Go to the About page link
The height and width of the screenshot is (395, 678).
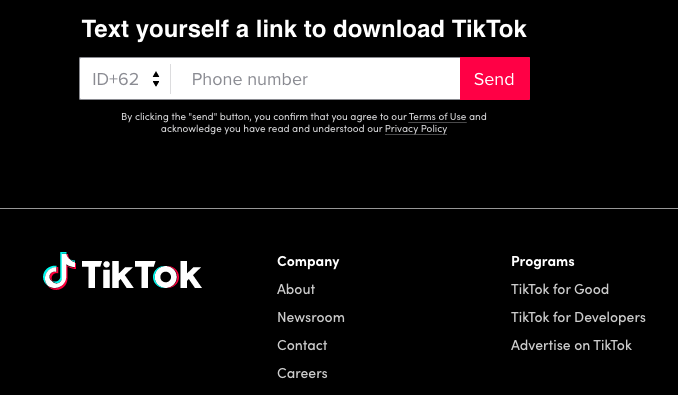pos(296,289)
